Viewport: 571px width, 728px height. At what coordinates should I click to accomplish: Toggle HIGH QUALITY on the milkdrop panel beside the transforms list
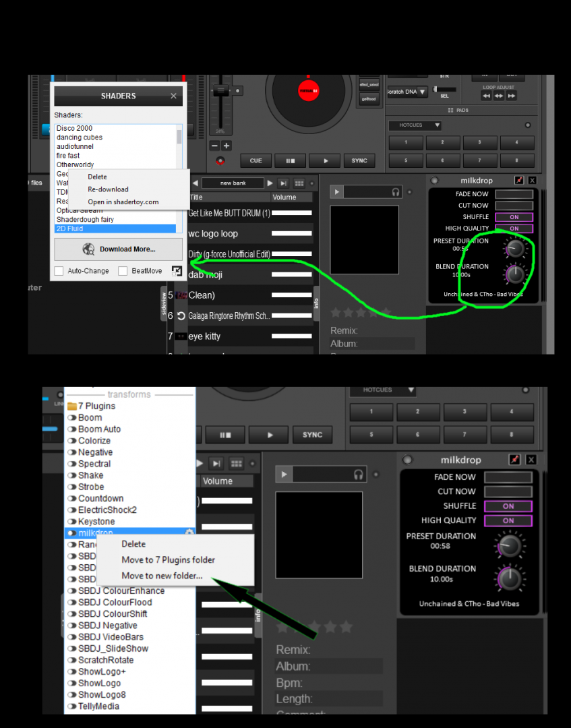(x=508, y=520)
